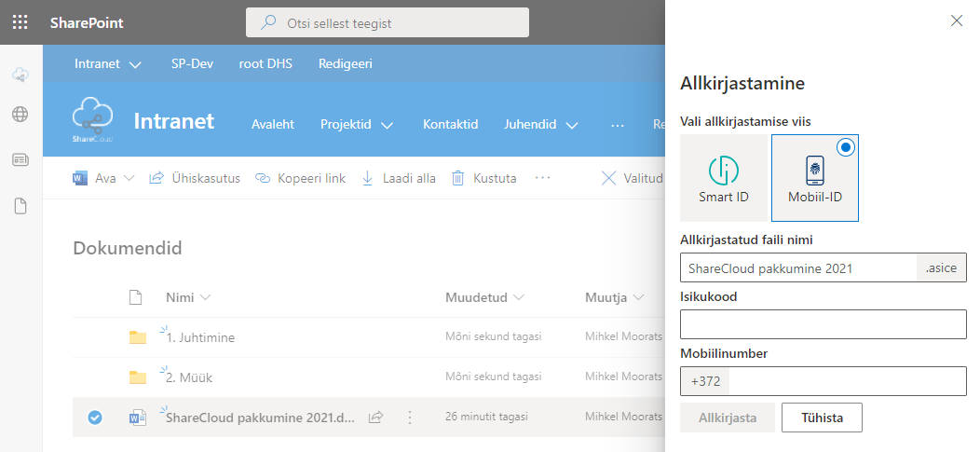Open the '2. Müük' folder
The image size is (980, 452).
pyautogui.click(x=189, y=377)
